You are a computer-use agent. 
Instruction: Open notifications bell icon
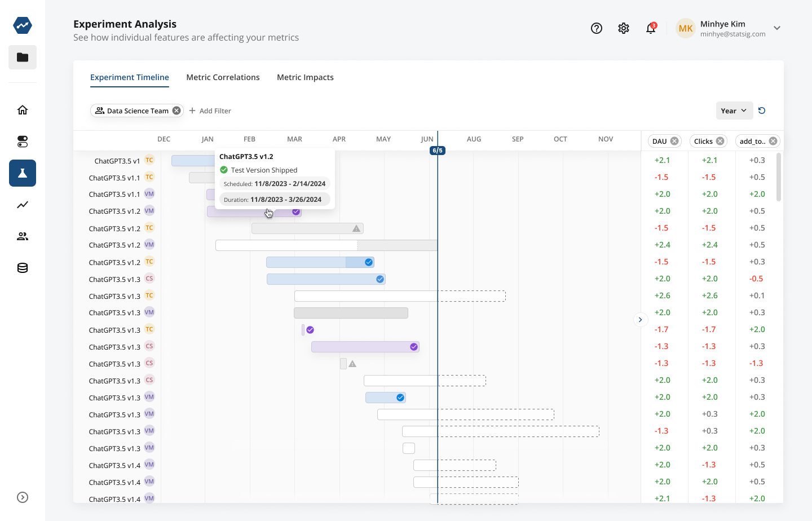click(x=651, y=28)
